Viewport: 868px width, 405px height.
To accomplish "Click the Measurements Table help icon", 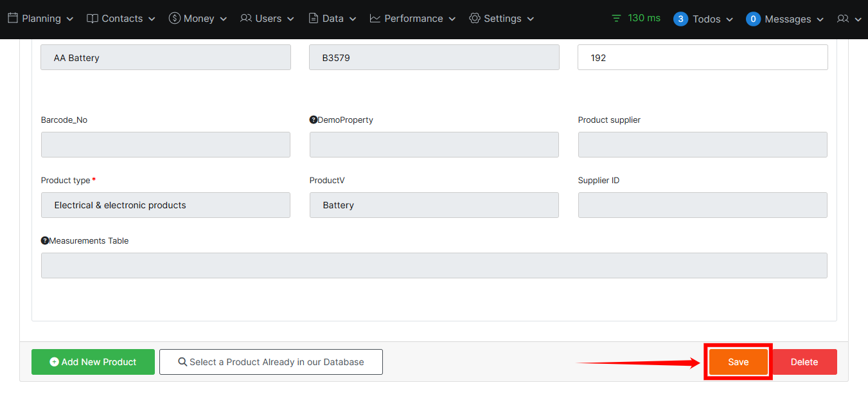I will [x=45, y=241].
